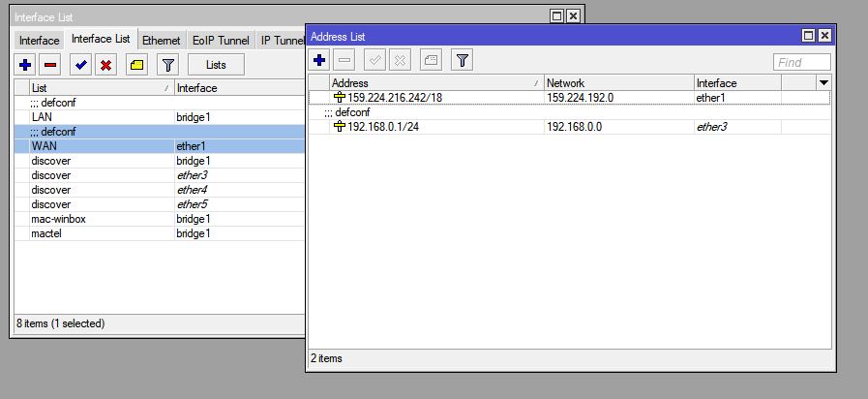Screen dimensions: 868x399
Task: Open the column dropdown arrow in Address List
Action: 823,83
